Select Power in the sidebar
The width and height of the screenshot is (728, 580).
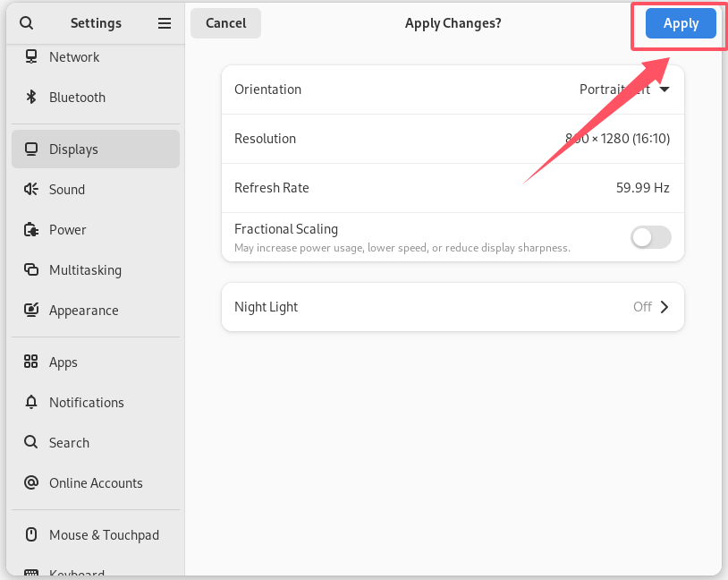click(x=96, y=229)
